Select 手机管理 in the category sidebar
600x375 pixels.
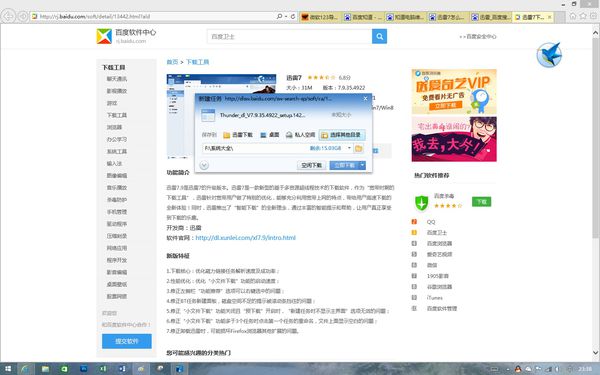pos(116,212)
